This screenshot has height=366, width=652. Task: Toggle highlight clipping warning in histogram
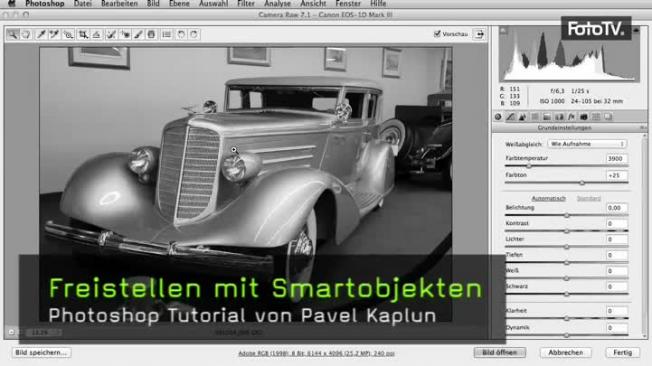pyautogui.click(x=636, y=30)
